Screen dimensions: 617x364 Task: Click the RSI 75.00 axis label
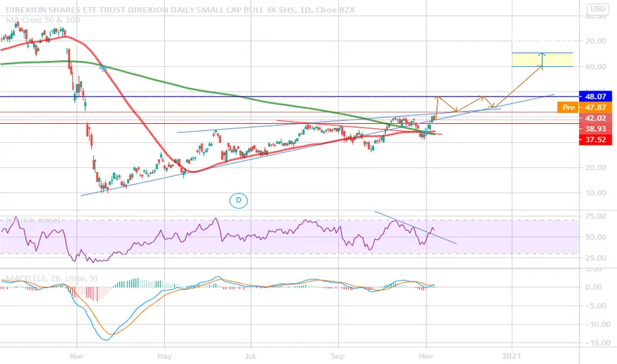pyautogui.click(x=595, y=216)
